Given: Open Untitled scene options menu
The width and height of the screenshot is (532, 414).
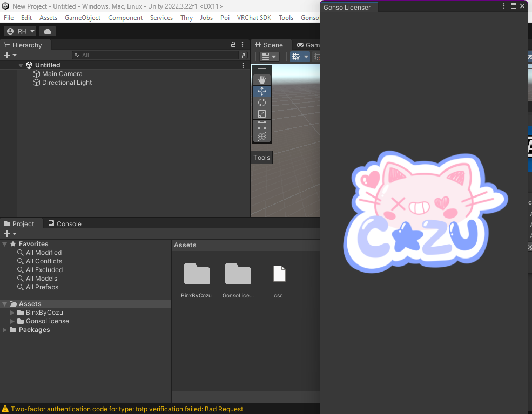Looking at the screenshot, I should click(x=243, y=65).
